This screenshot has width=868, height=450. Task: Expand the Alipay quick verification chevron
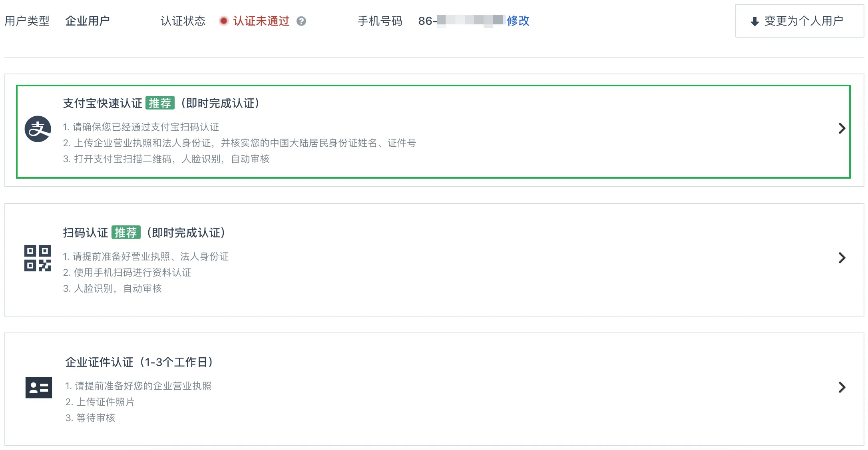tap(842, 128)
